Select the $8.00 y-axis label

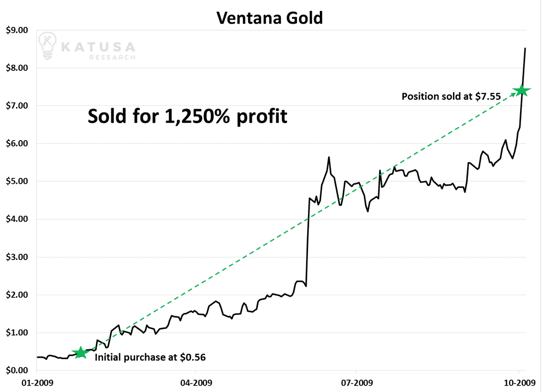(x=17, y=68)
